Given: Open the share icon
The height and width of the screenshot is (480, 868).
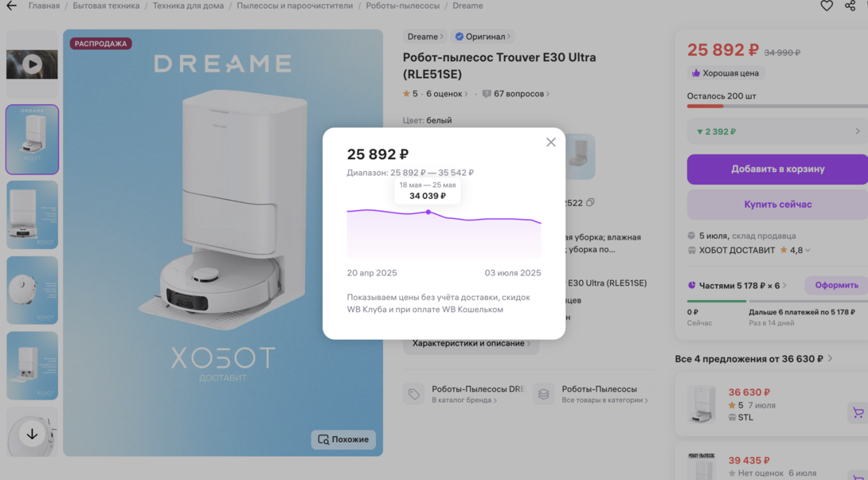Looking at the screenshot, I should pos(850,6).
